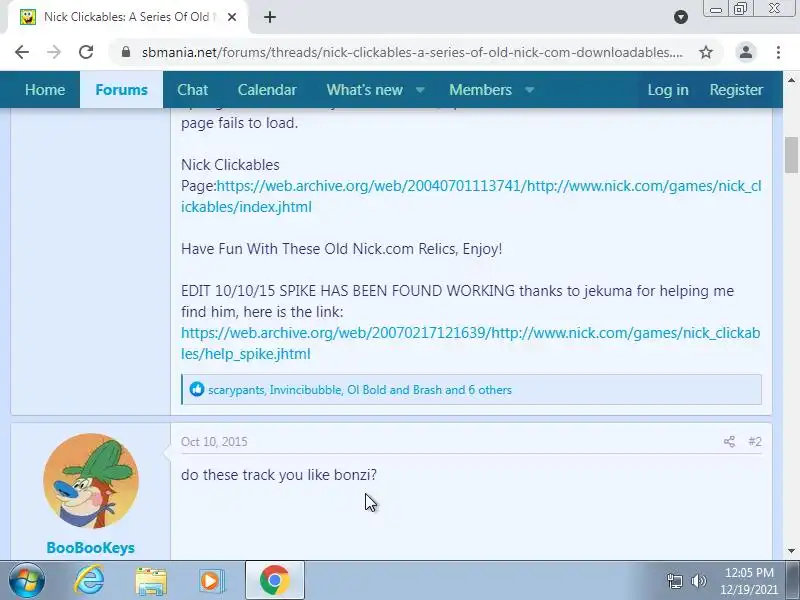800x600 pixels.
Task: Click text 'do these track you like bonzi?'
Action: pos(279,475)
